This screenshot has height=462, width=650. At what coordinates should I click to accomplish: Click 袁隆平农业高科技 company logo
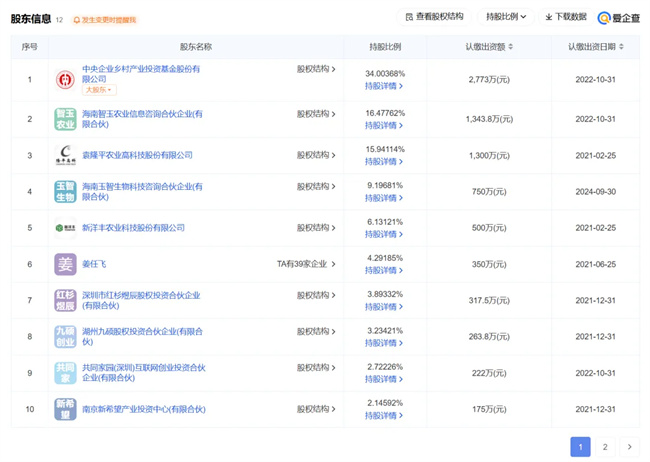tap(65, 155)
